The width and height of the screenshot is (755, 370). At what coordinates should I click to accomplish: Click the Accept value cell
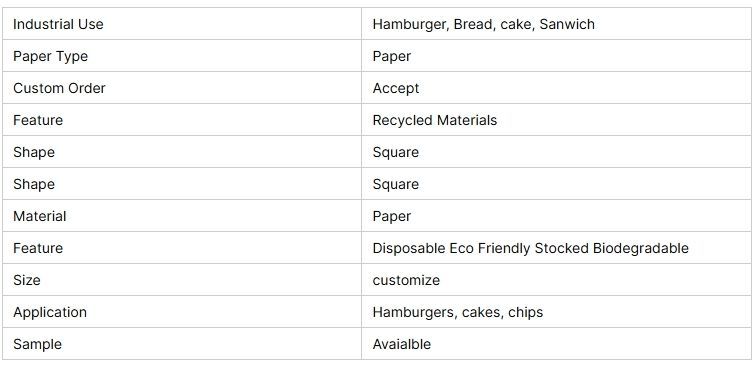coord(556,88)
